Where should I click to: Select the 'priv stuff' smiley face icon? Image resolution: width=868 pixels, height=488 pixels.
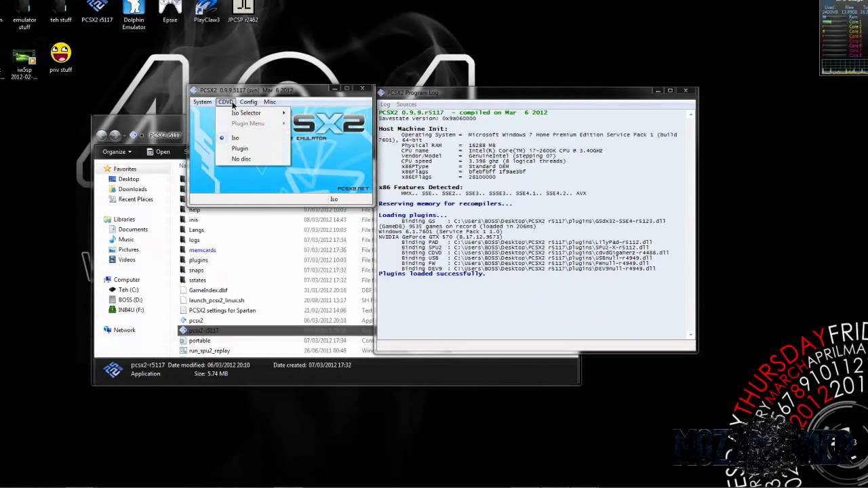[x=60, y=58]
